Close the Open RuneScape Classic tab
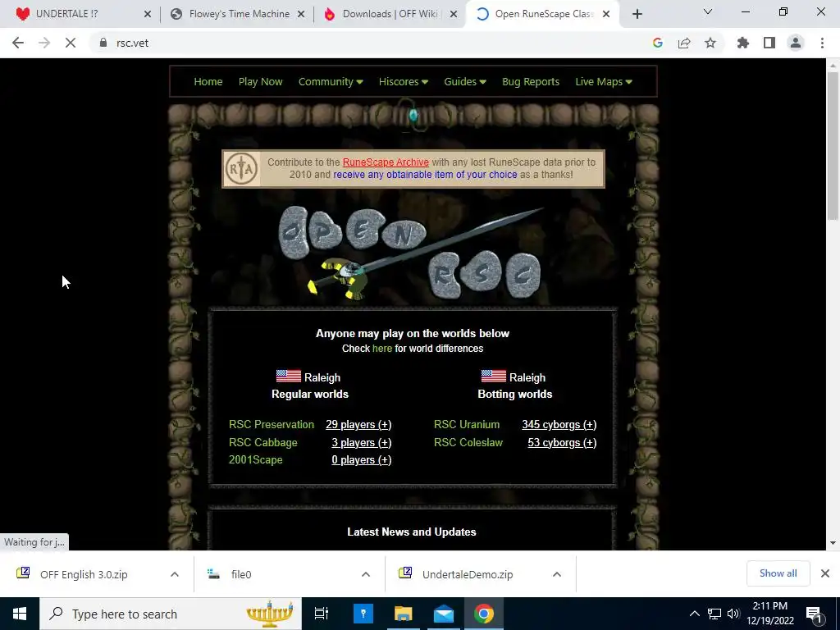Screen dimensions: 840x630 606,15
